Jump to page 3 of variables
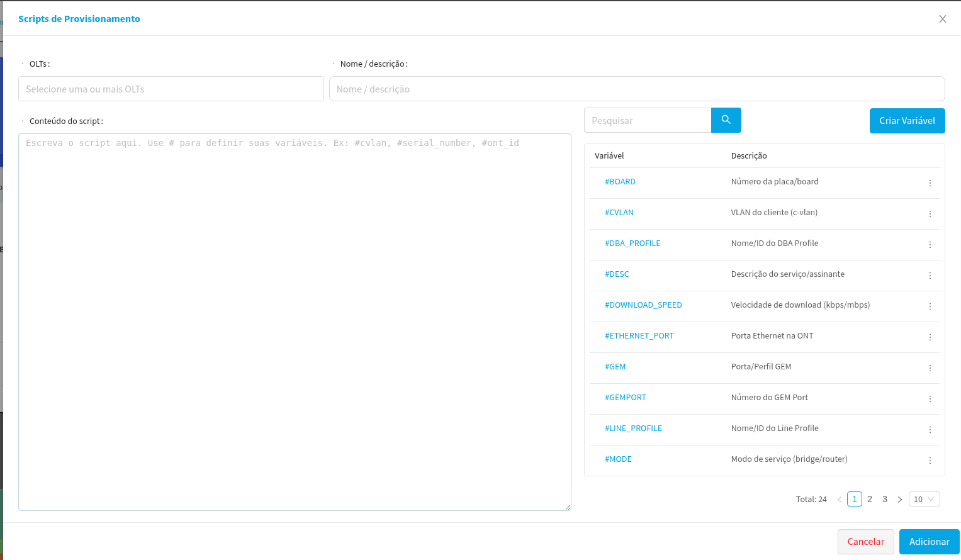The image size is (961, 560). pos(884,499)
